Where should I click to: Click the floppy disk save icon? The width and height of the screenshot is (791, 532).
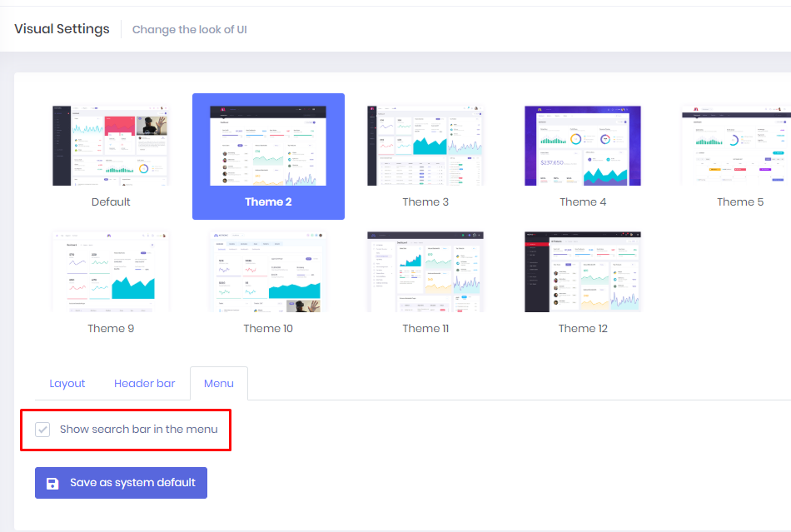52,483
